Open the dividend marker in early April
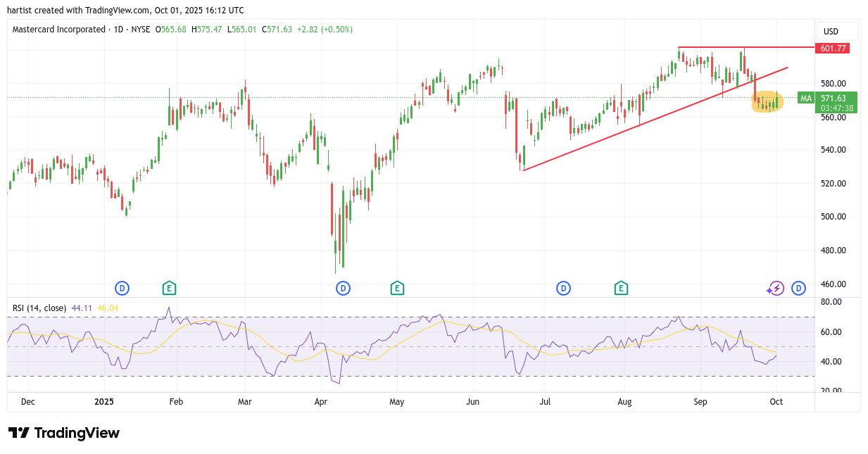 click(x=343, y=288)
